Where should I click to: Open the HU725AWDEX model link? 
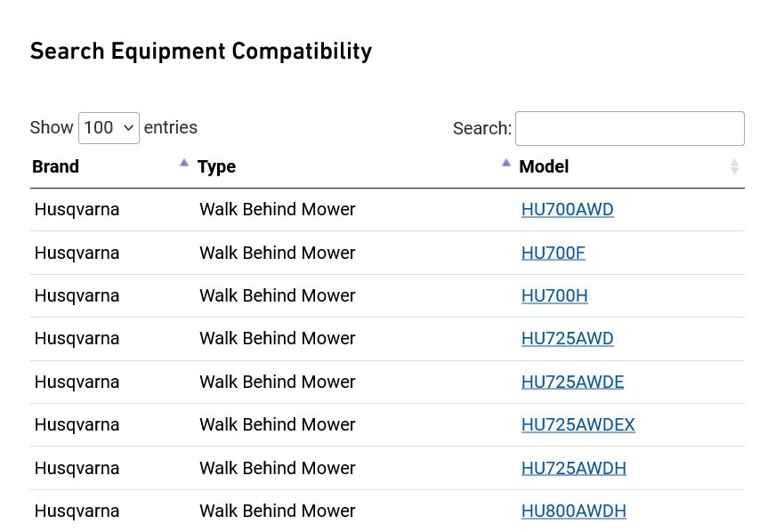(578, 424)
